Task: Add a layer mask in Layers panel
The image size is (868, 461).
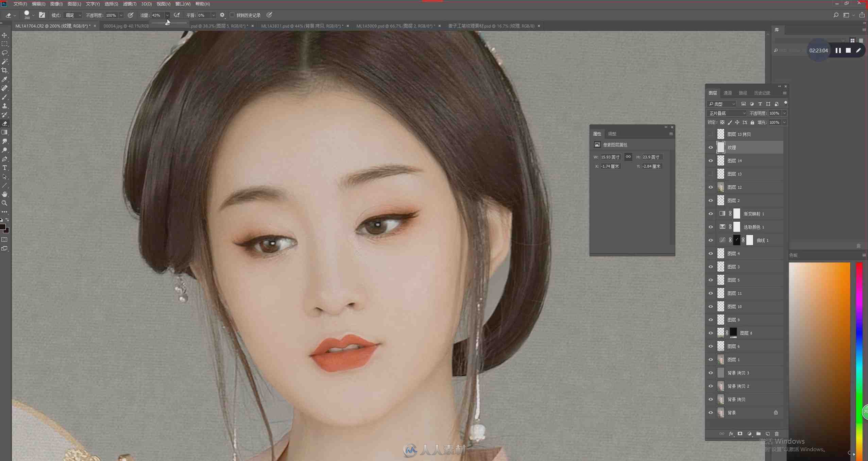Action: [x=740, y=434]
